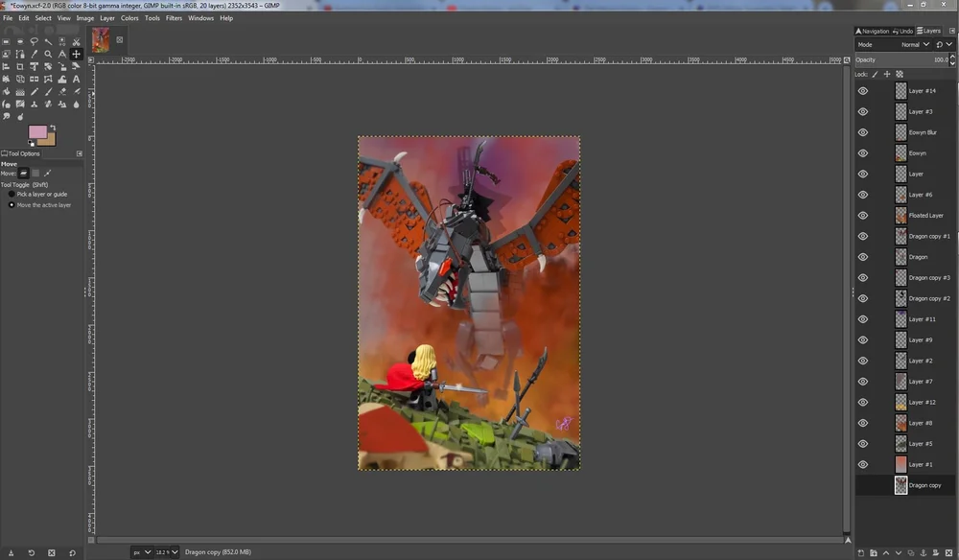The image size is (959, 560).
Task: Toggle visibility of the Dragon layer
Action: [862, 257]
